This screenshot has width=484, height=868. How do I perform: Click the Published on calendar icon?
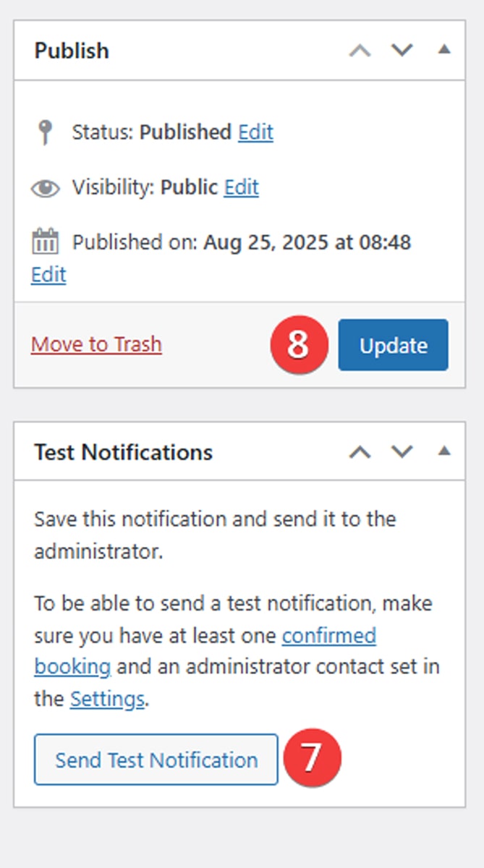click(45, 242)
